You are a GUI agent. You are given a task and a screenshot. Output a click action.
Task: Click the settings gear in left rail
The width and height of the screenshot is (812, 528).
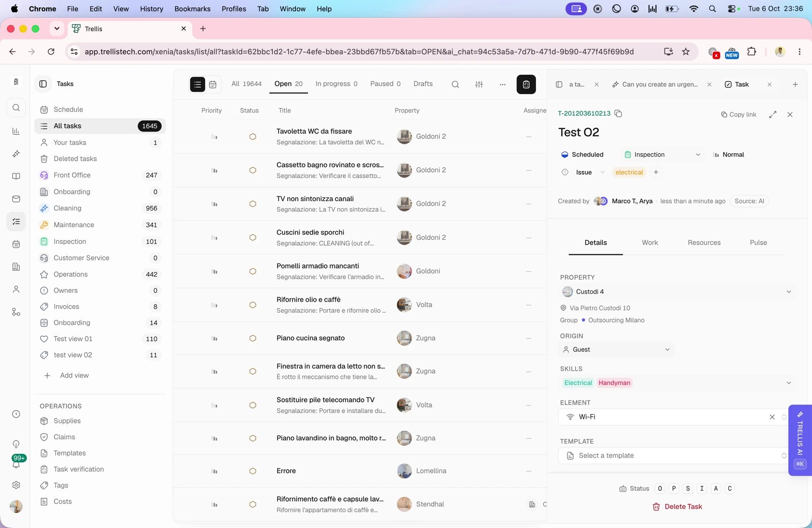coord(16,485)
